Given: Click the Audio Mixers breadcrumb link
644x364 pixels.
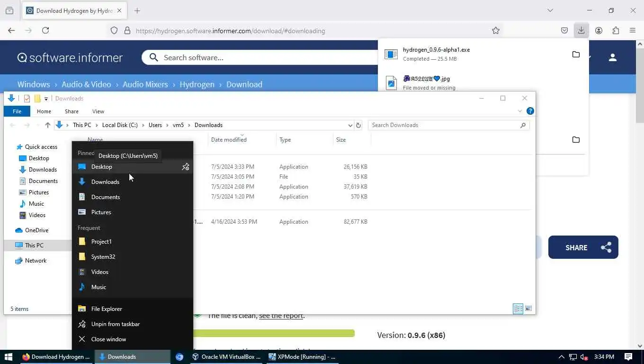Looking at the screenshot, I should click(x=145, y=84).
